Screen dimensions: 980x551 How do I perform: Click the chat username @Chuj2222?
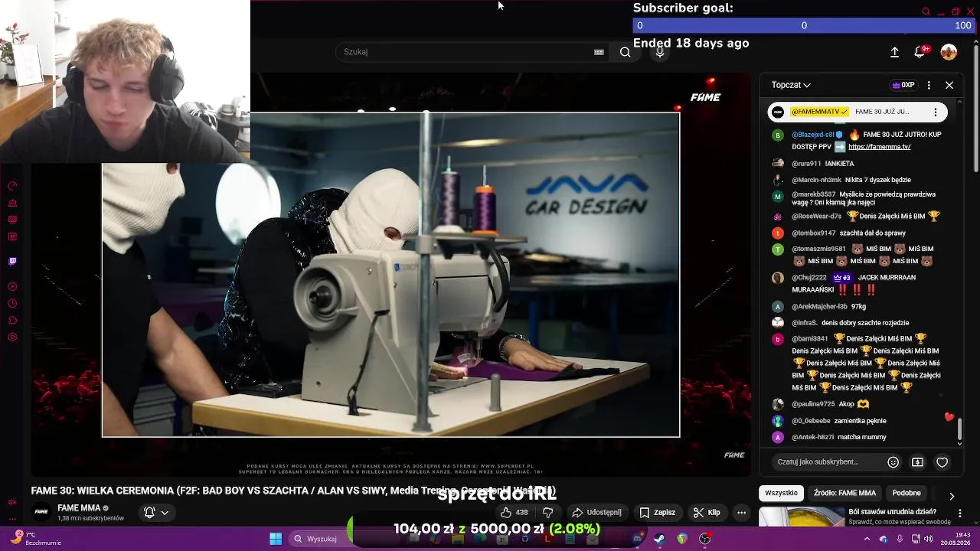(809, 278)
